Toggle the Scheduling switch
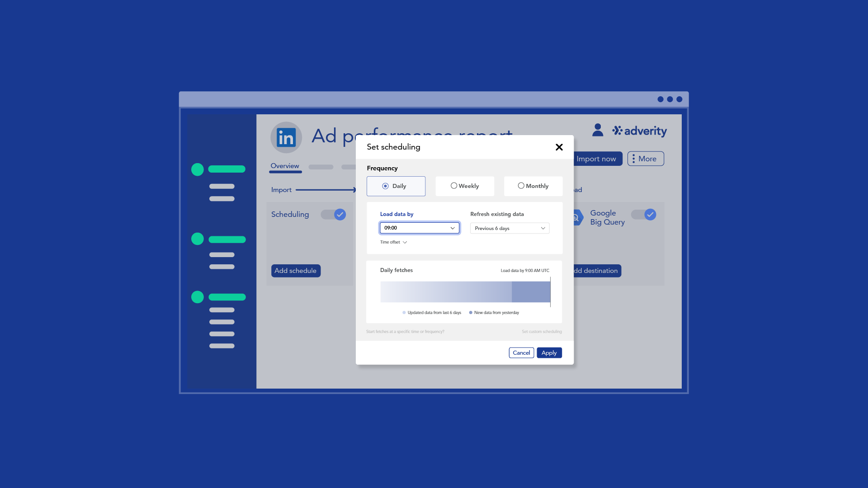Screen dimensions: 868x488 coord(334,215)
